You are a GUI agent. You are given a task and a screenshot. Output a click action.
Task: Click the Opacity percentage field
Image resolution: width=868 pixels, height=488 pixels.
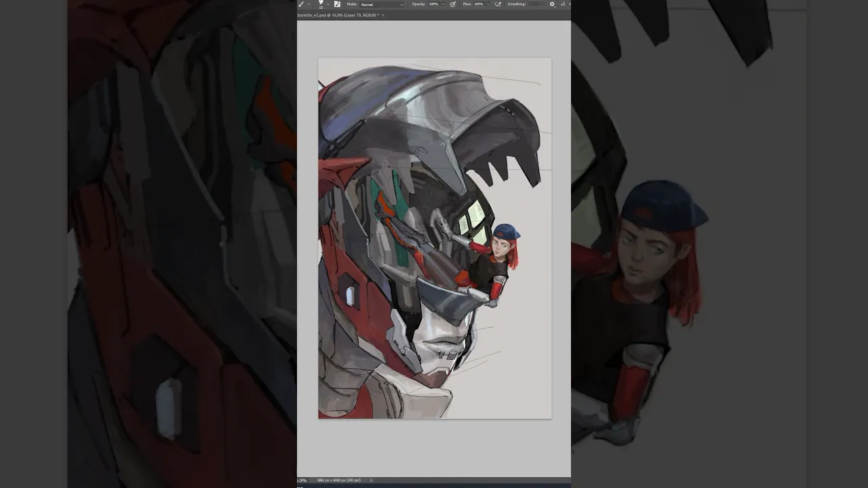[x=433, y=4]
